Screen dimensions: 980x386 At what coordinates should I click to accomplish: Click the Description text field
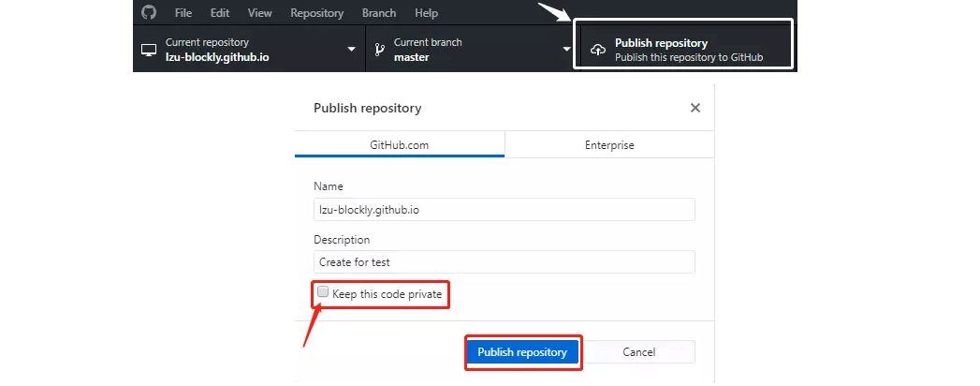tap(505, 262)
